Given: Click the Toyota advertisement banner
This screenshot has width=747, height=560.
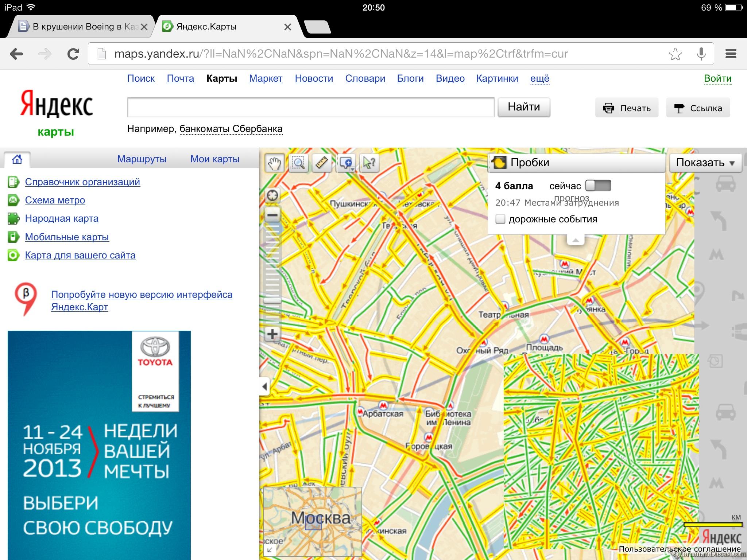Looking at the screenshot, I should coord(99,445).
